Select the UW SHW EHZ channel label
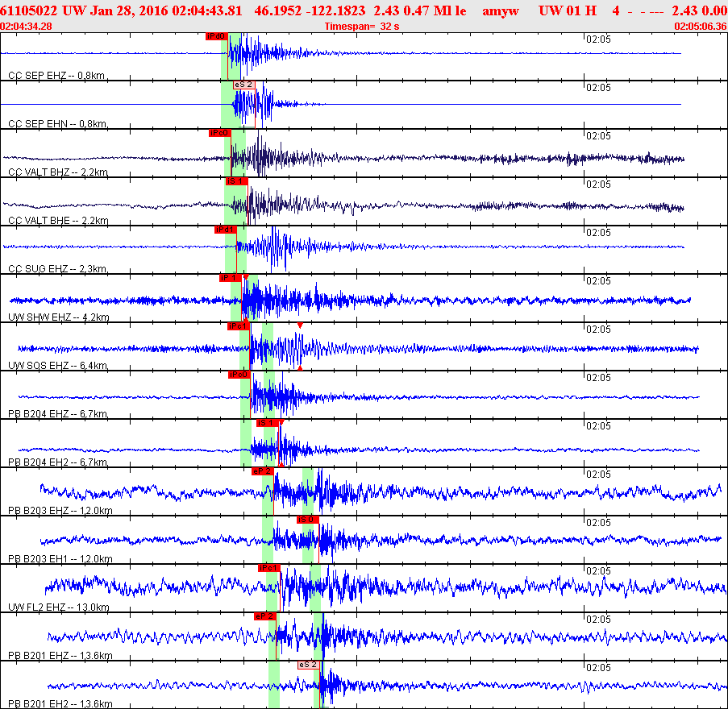 pos(58,317)
